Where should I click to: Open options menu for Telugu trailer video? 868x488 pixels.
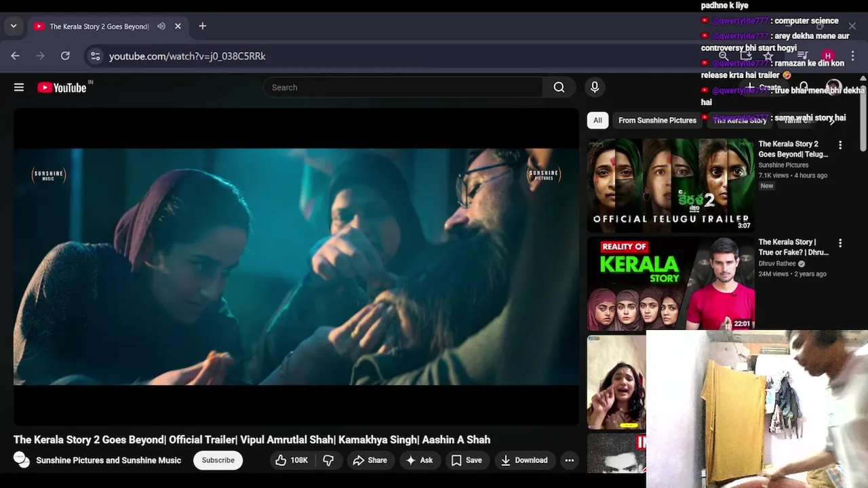pyautogui.click(x=840, y=145)
